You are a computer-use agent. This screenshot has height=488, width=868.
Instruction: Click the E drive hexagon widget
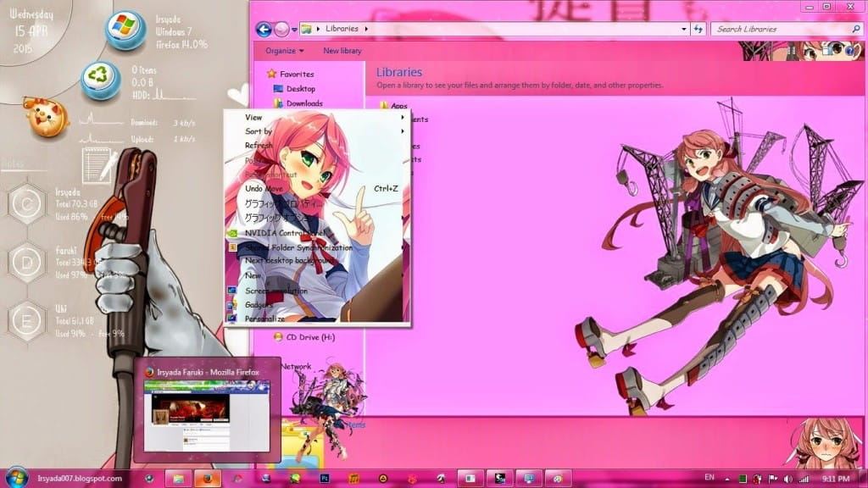pyautogui.click(x=26, y=320)
